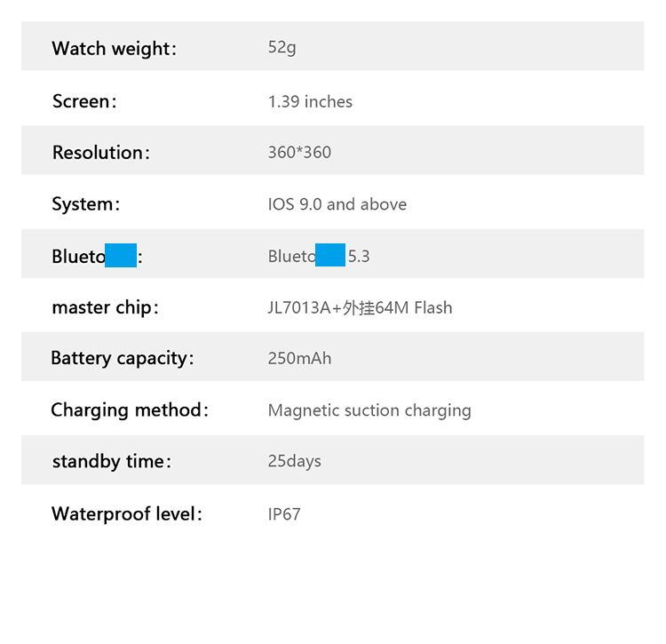Select the IOS 9.0 and above text
The height and width of the screenshot is (644, 666).
coord(337,204)
